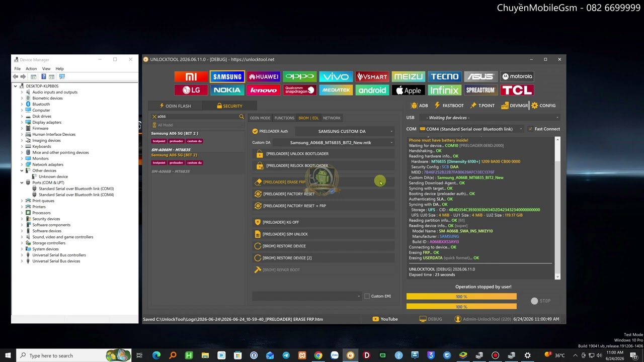The height and width of the screenshot is (362, 644).
Task: Select the Android brand logo
Action: (x=372, y=90)
